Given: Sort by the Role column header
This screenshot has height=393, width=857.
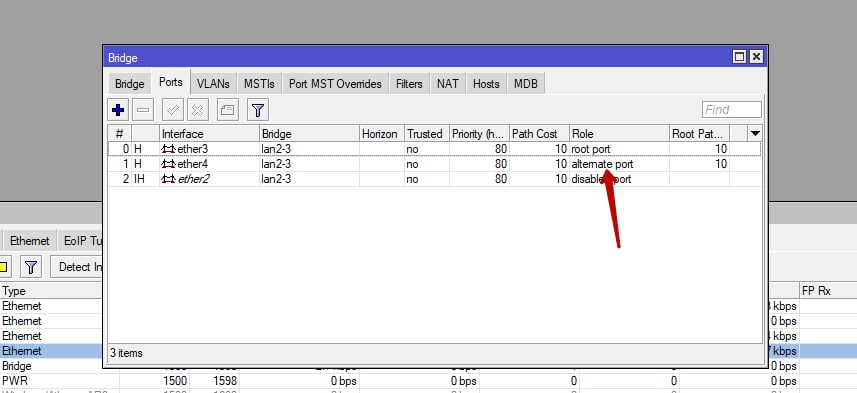Looking at the screenshot, I should (620, 134).
